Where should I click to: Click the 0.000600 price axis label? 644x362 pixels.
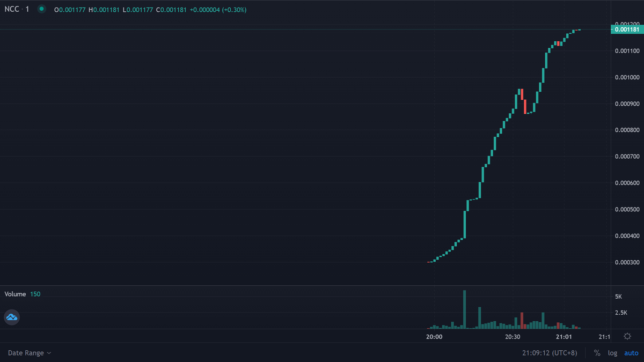tap(627, 183)
